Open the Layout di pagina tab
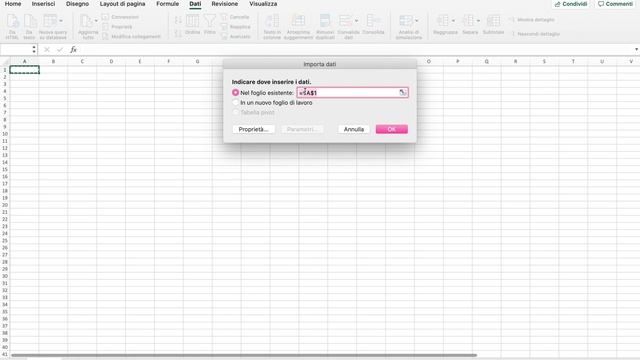Image resolution: width=640 pixels, height=360 pixels. pos(122,4)
